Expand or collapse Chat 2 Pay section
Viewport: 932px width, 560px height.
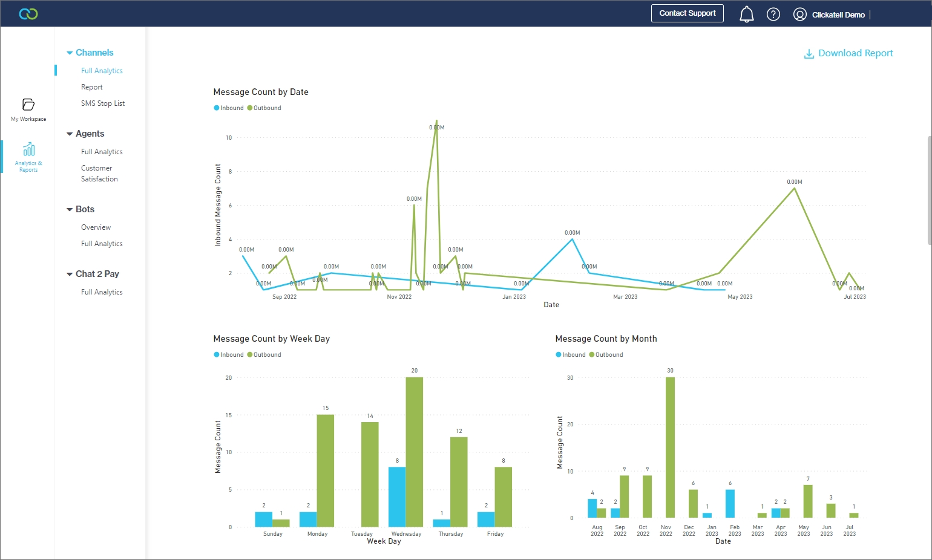(70, 275)
